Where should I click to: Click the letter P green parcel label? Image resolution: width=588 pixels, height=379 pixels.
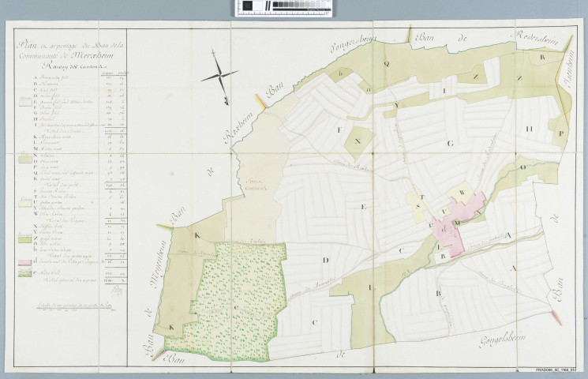[x=560, y=133]
